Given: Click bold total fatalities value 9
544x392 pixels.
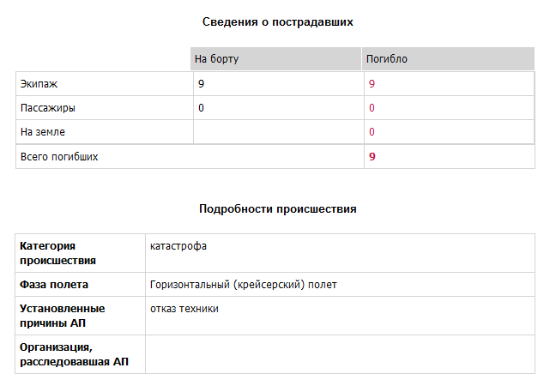Looking at the screenshot, I should pos(372,157).
